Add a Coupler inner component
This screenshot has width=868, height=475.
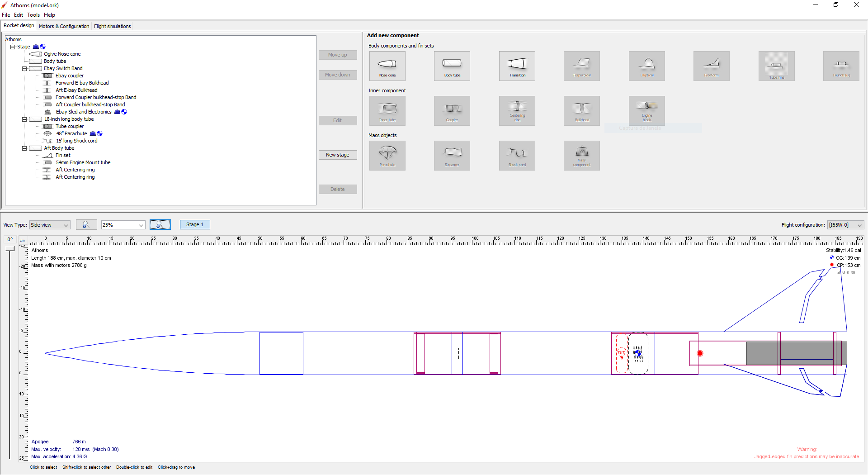tap(452, 111)
